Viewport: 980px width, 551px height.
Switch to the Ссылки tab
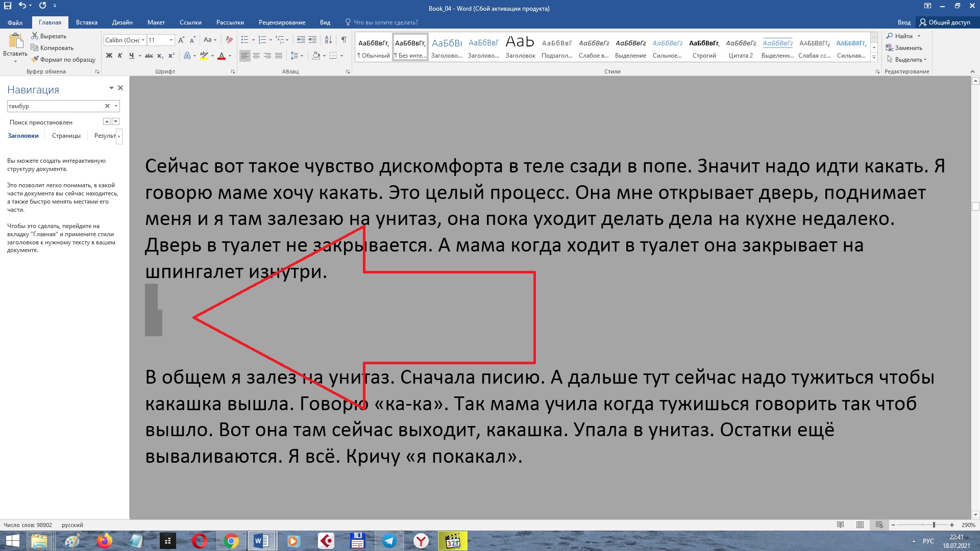190,22
